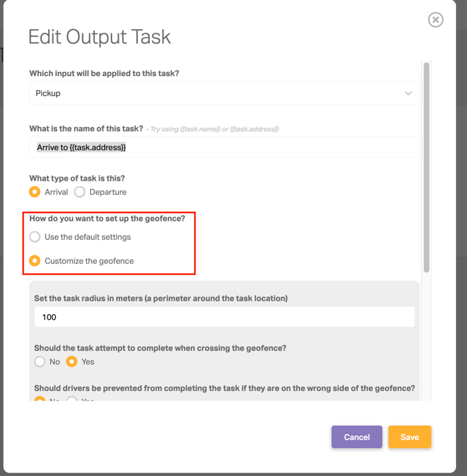467x476 pixels.
Task: Open the Pickup input dropdown
Action: click(224, 93)
